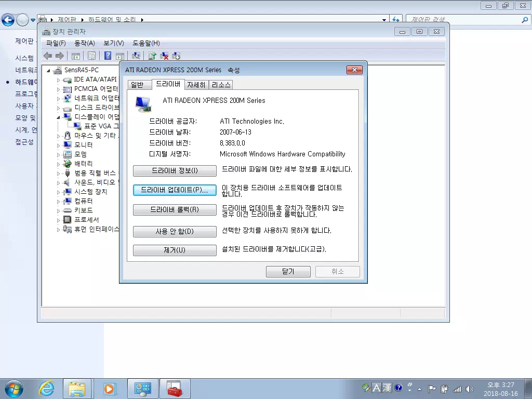Open the 파일(F) menu
This screenshot has height=399, width=532.
click(56, 43)
